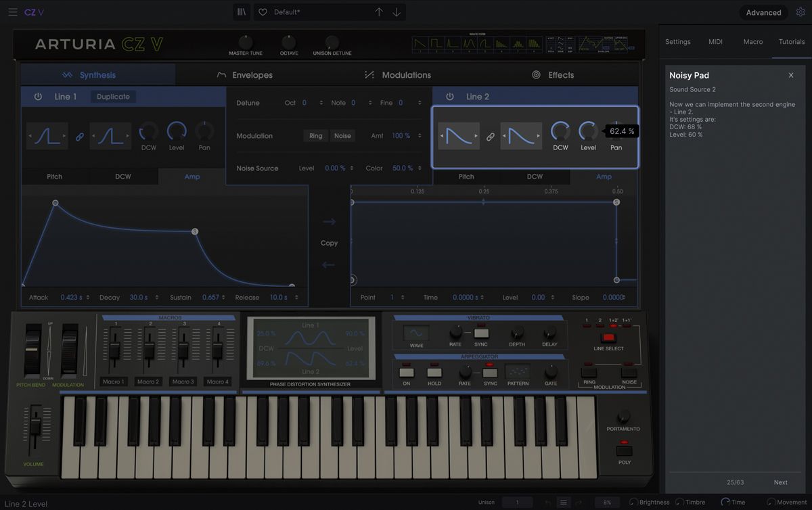This screenshot has width=812, height=510.
Task: Click the heart icon to favorite the preset
Action: coord(263,11)
